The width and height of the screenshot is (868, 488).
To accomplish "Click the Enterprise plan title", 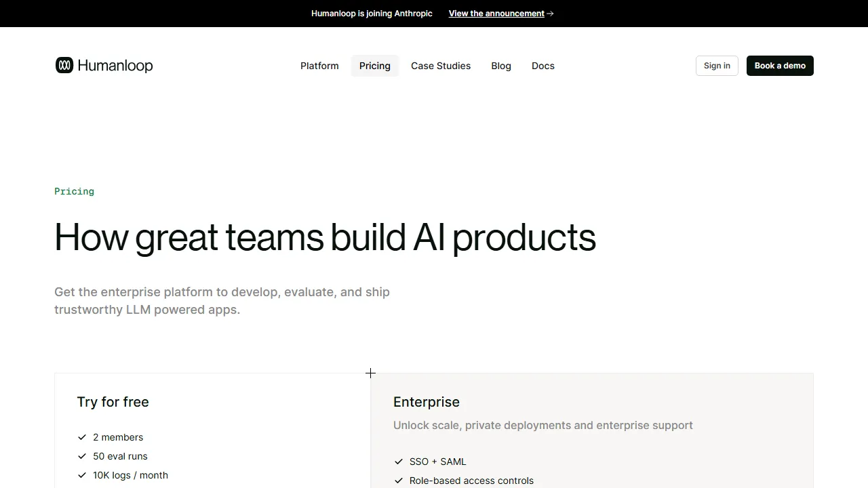I will [x=427, y=402].
